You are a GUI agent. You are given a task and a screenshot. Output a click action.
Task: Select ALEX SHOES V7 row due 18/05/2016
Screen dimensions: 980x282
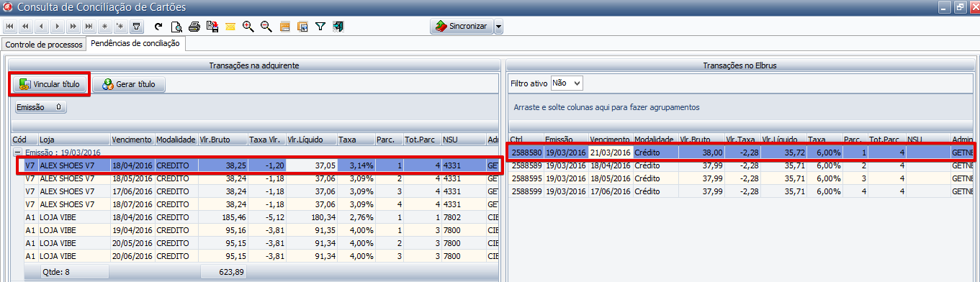point(261,178)
